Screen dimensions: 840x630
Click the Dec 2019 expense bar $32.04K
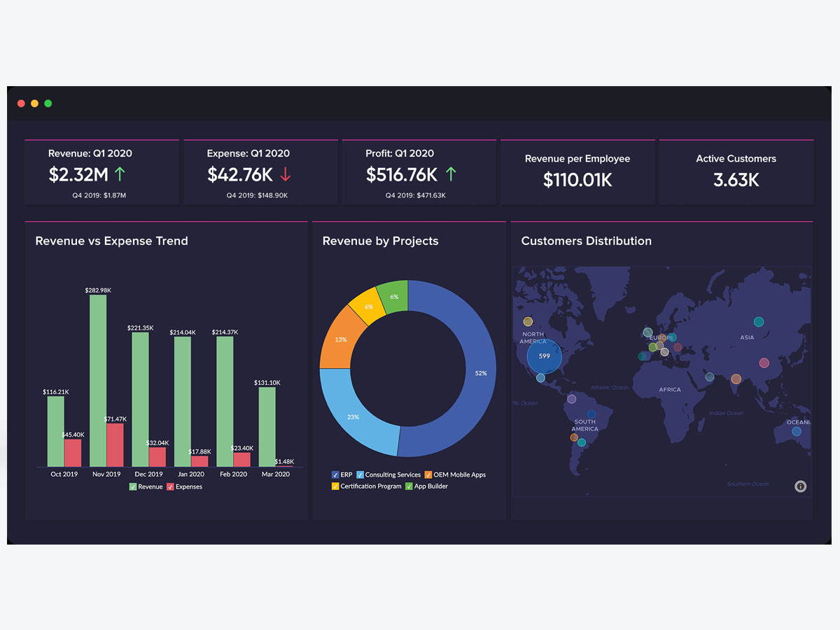157,457
